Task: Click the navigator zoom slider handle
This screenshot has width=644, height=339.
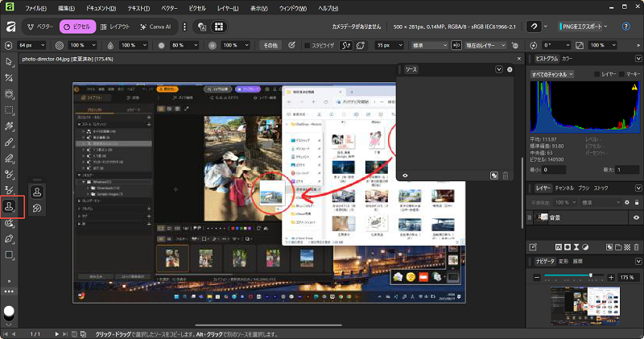Action: 591,275
